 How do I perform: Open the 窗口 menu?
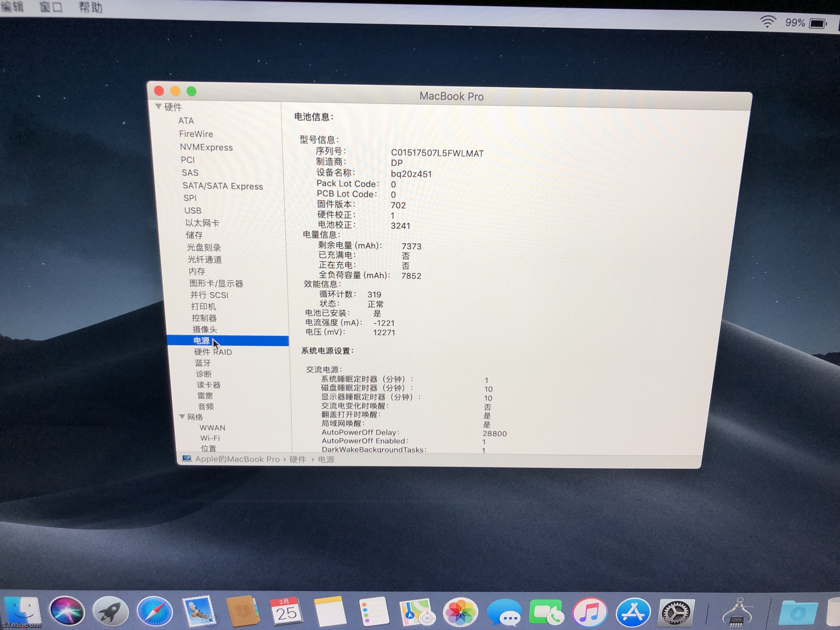[51, 6]
